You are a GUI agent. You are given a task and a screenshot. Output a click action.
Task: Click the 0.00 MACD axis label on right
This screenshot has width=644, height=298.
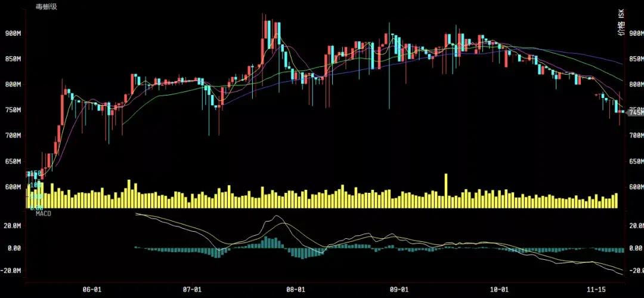pyautogui.click(x=637, y=248)
